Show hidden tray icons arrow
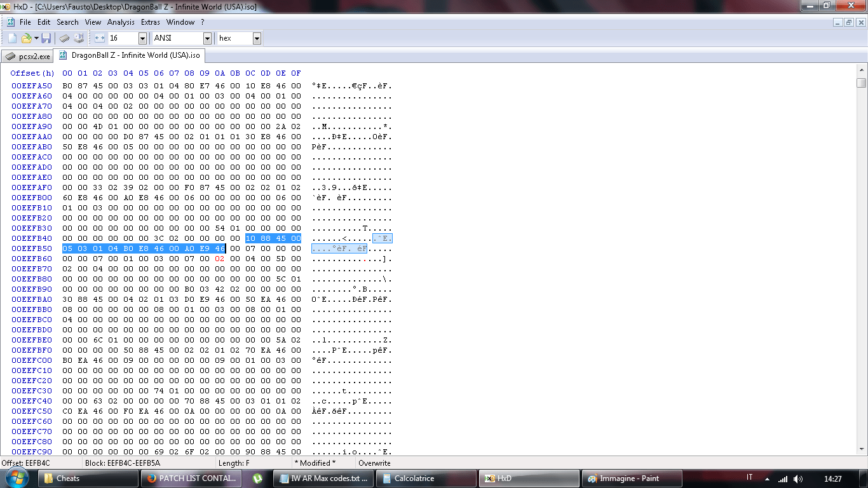The height and width of the screenshot is (488, 868). (767, 478)
